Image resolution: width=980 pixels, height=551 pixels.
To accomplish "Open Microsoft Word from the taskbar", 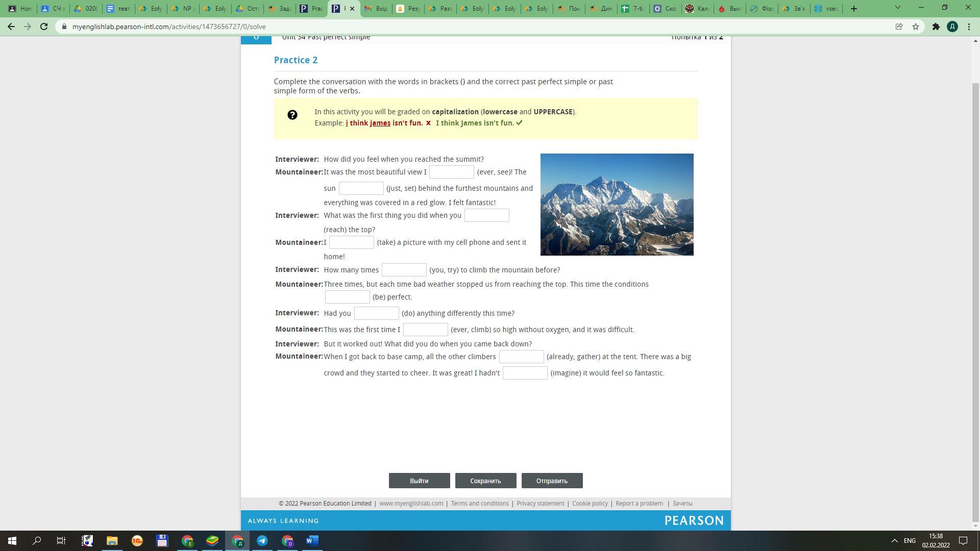I will click(x=312, y=541).
